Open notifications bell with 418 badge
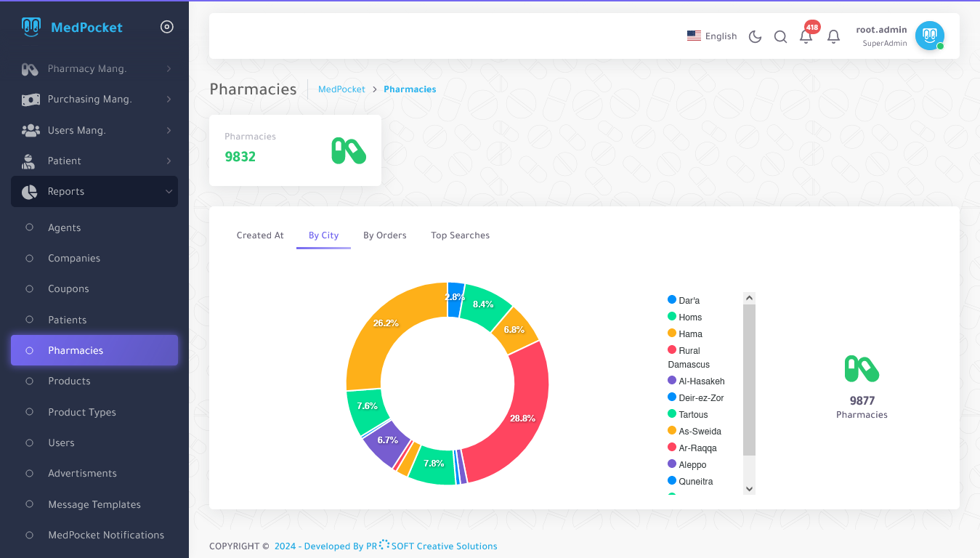The width and height of the screenshot is (980, 558). pos(806,36)
